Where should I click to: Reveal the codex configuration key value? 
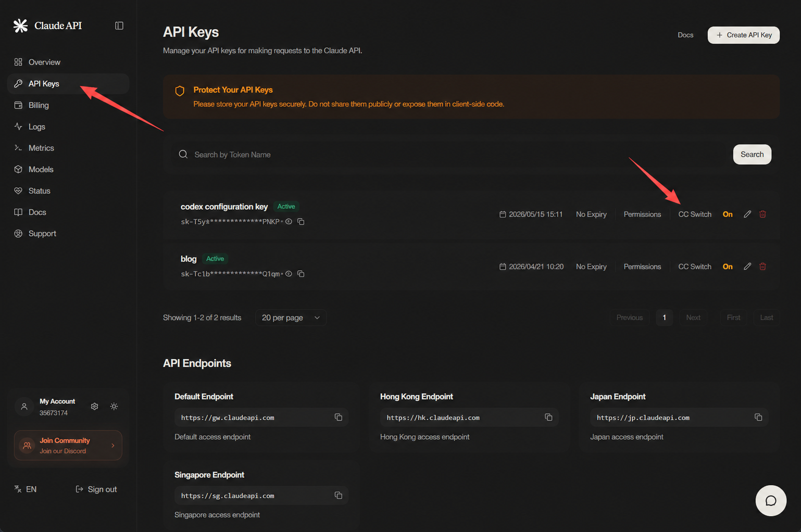coord(289,222)
